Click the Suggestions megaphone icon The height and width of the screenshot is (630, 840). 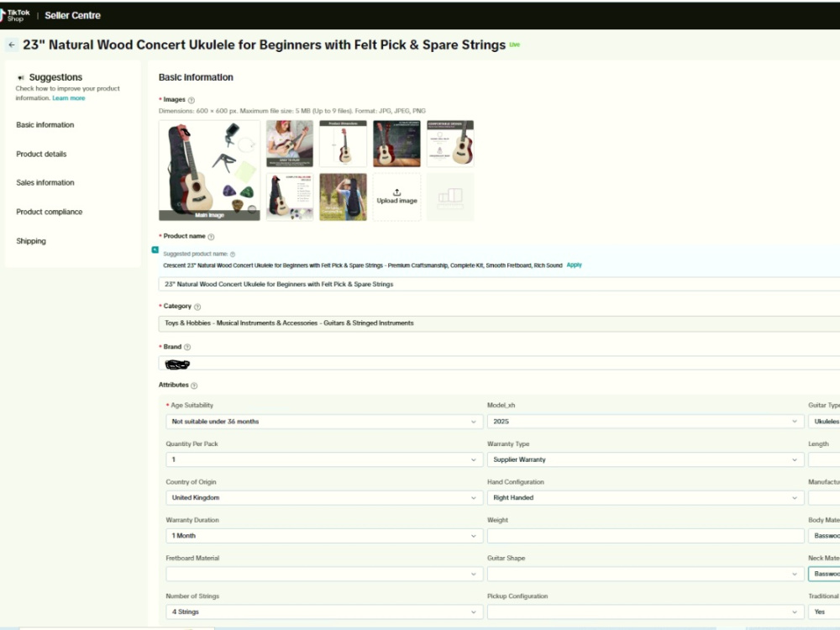pos(21,77)
